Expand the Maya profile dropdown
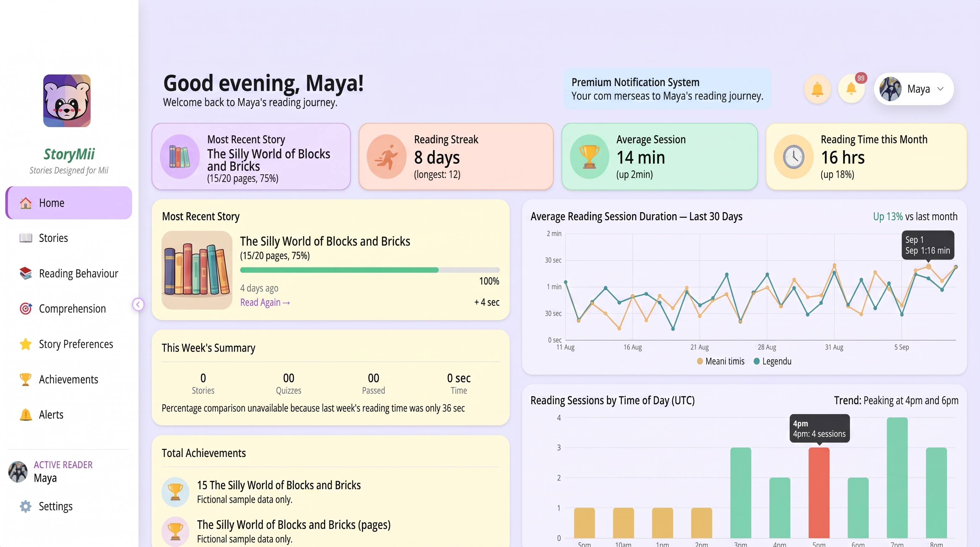 914,89
